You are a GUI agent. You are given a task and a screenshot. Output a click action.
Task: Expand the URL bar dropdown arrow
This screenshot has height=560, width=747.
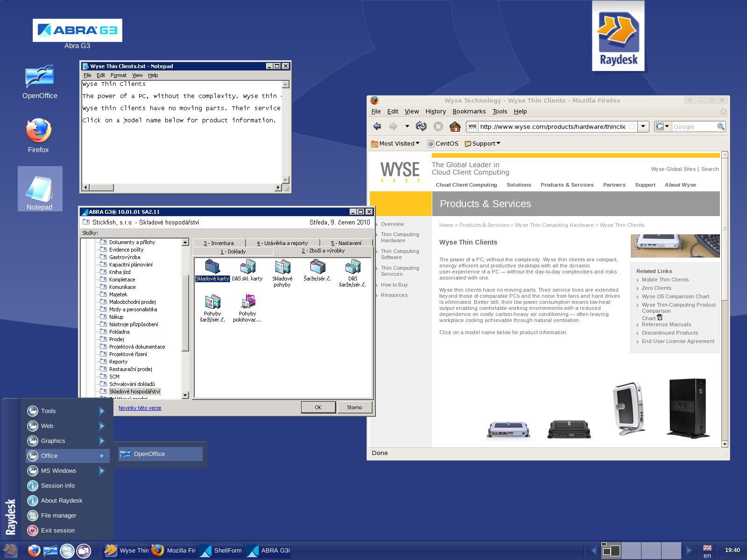point(643,126)
